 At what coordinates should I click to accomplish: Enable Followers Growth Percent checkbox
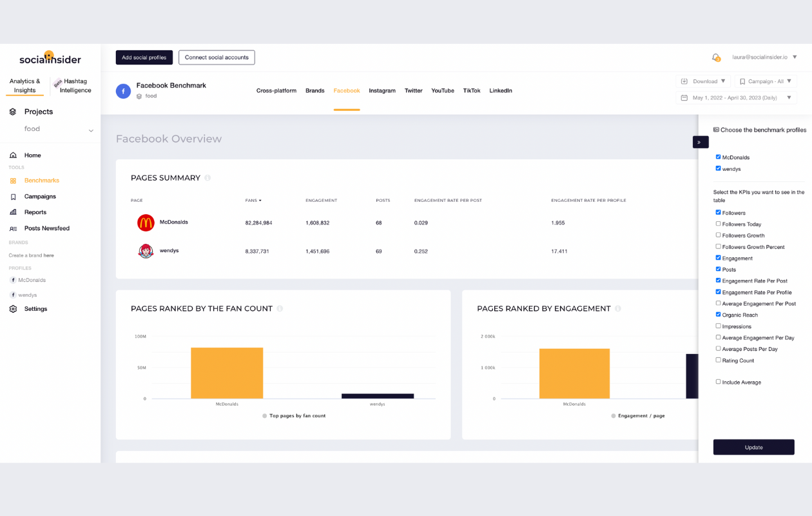click(718, 246)
